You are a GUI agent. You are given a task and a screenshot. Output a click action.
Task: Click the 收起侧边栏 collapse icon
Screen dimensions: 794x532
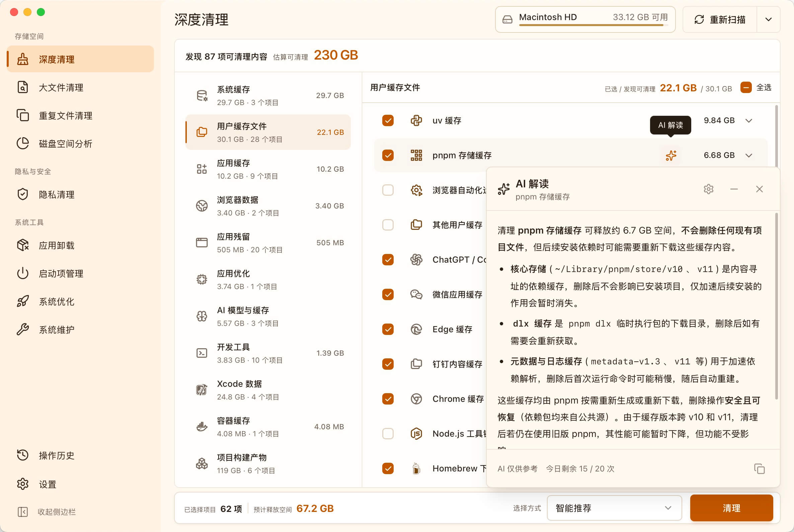pyautogui.click(x=23, y=512)
